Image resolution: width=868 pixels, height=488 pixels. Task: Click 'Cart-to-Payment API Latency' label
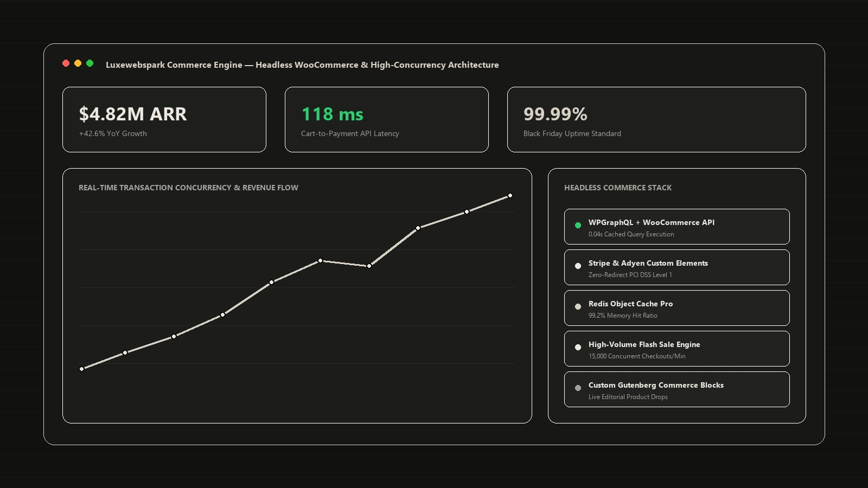(350, 133)
